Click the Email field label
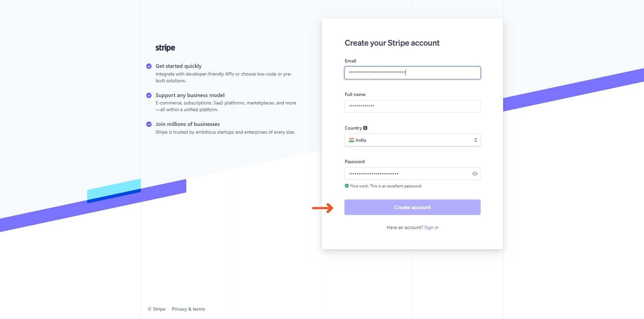The width and height of the screenshot is (644, 319). pos(350,61)
